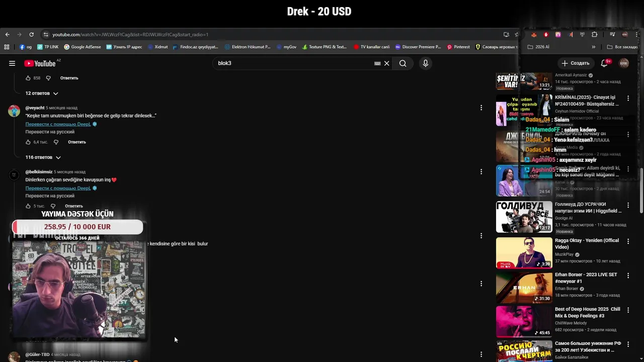Open the ChillWave Melody channel name
This screenshot has height=362, width=644.
click(x=571, y=323)
